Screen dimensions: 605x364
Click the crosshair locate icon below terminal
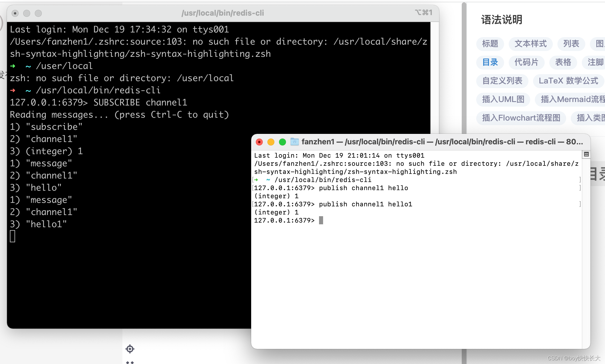point(130,349)
